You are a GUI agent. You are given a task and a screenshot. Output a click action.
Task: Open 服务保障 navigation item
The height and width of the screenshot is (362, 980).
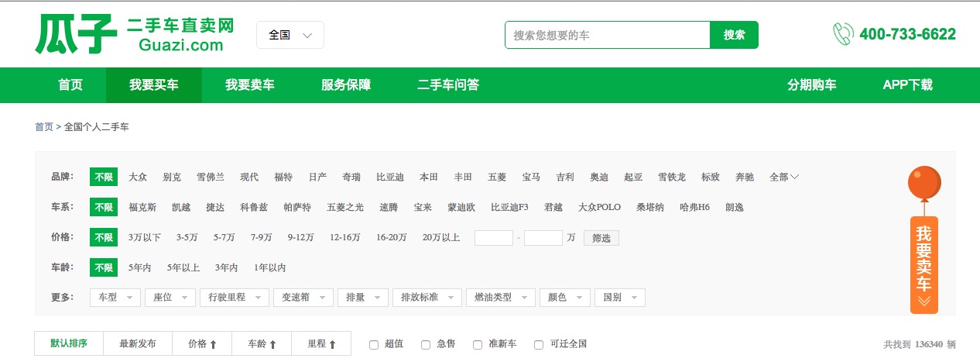(x=346, y=85)
